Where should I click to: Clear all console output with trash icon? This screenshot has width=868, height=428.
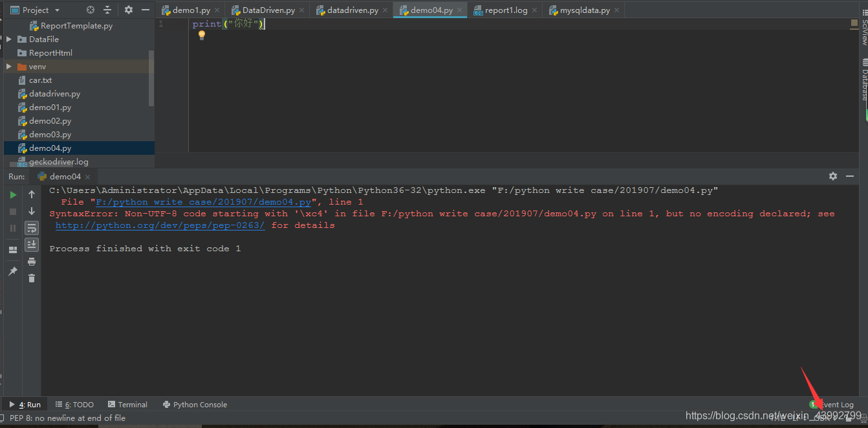pyautogui.click(x=32, y=278)
